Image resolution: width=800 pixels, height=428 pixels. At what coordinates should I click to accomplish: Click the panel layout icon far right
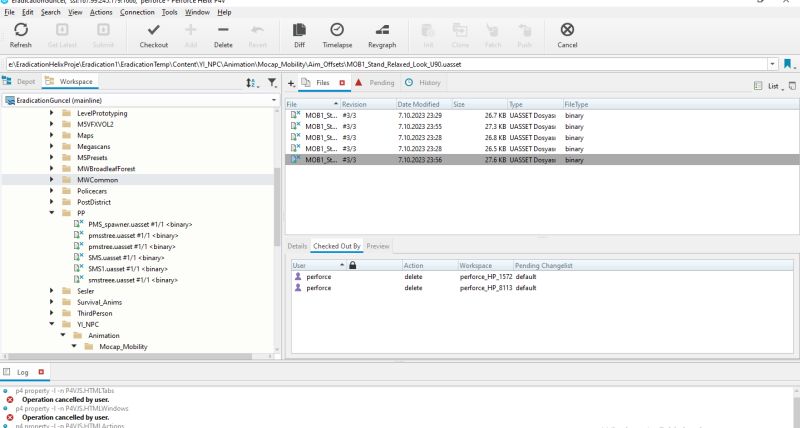pos(792,86)
